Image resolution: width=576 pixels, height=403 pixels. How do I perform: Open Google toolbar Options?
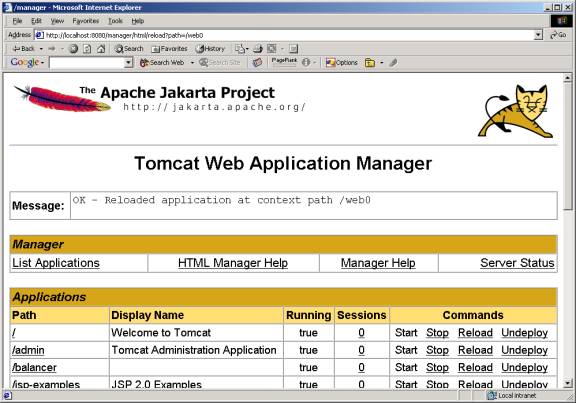[x=342, y=62]
